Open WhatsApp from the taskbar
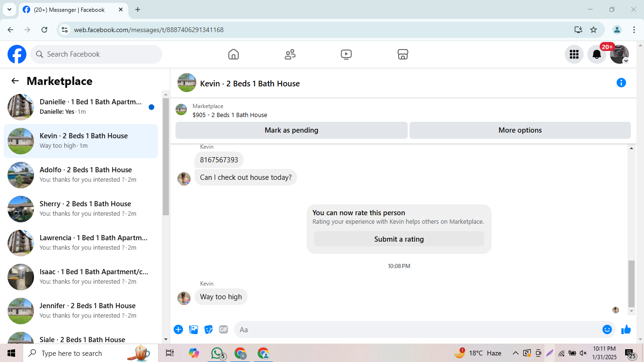 217,353
